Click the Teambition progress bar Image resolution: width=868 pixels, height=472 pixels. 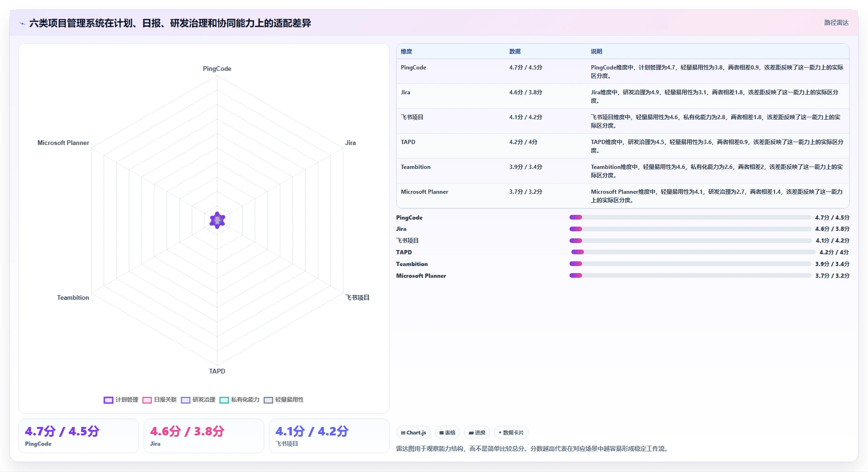click(x=691, y=264)
